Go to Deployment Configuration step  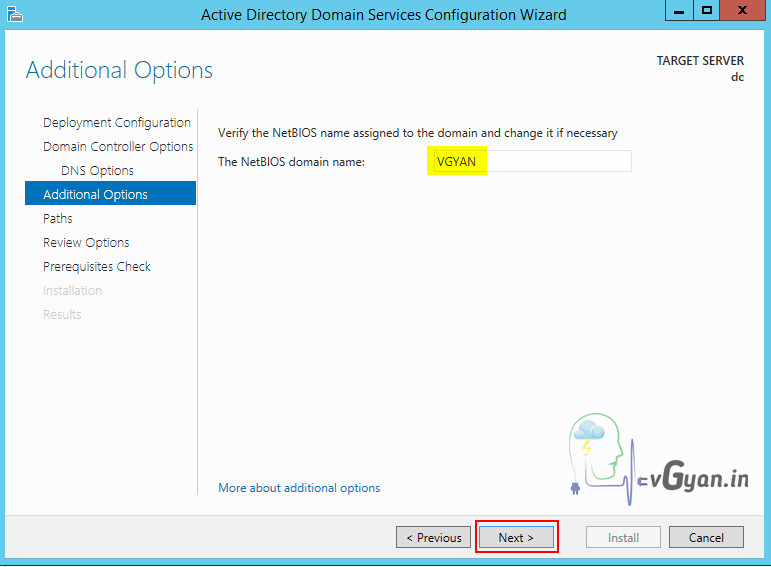pos(116,123)
